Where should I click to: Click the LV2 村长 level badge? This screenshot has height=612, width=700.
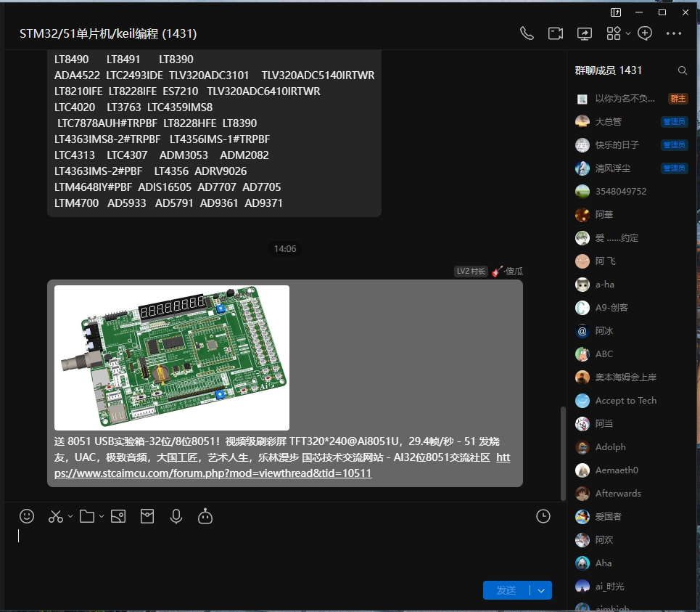pyautogui.click(x=471, y=272)
